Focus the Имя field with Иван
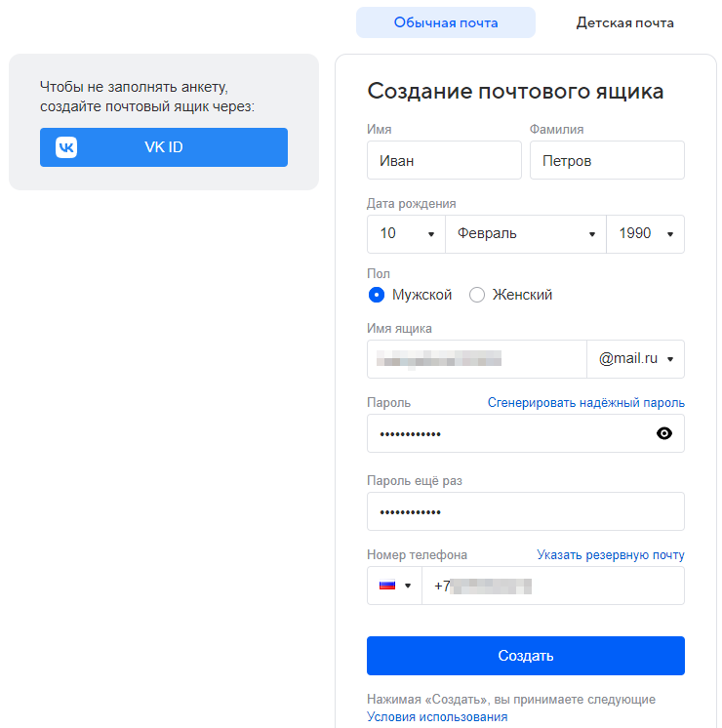Screen dimensions: 722x728 pyautogui.click(x=444, y=161)
